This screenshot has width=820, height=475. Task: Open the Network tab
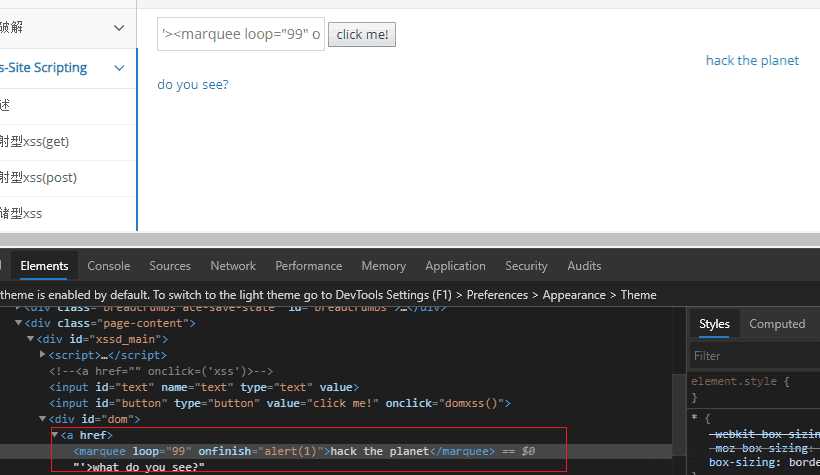point(233,266)
